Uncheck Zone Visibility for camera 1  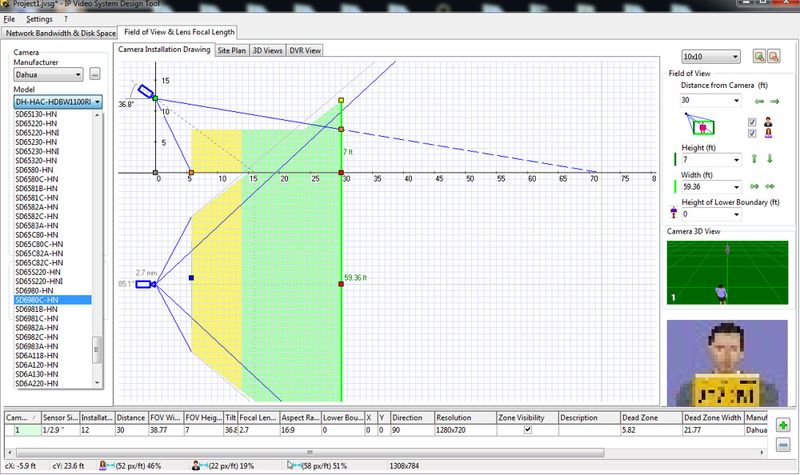(528, 430)
